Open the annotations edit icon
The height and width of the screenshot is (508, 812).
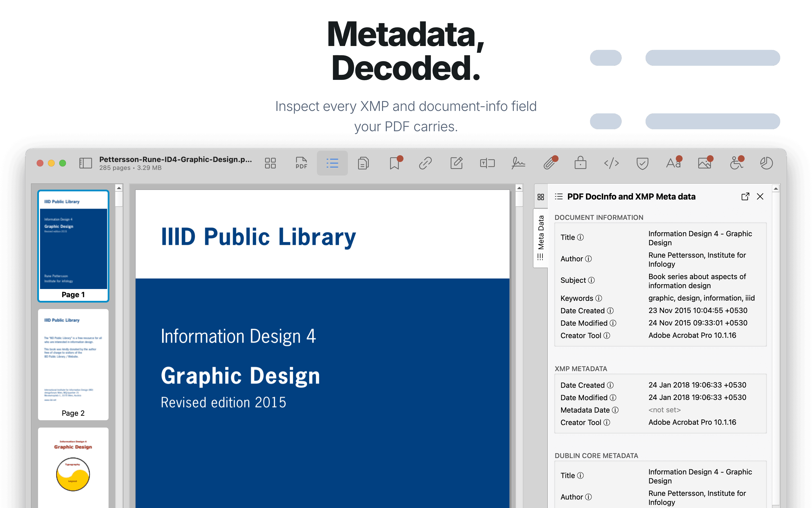pyautogui.click(x=456, y=163)
